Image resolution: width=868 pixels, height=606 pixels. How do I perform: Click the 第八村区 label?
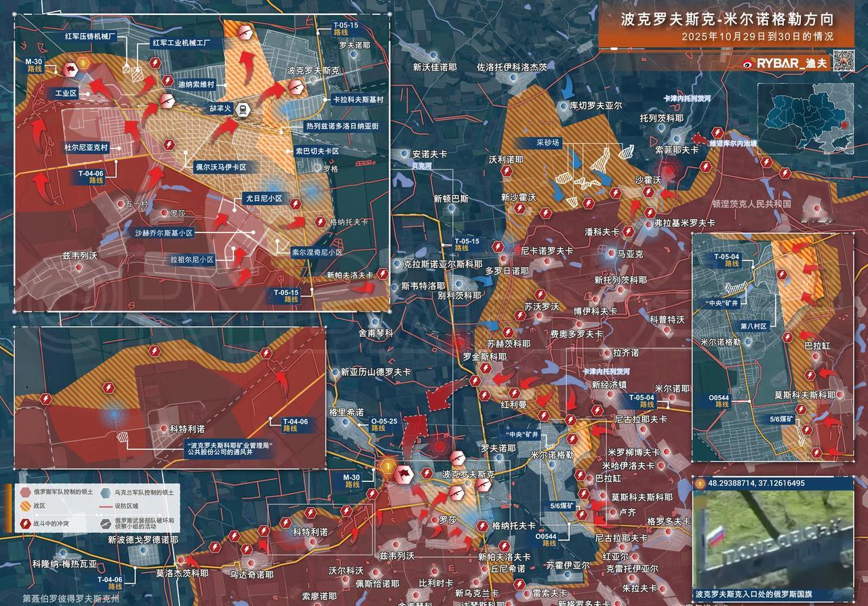coord(753,326)
